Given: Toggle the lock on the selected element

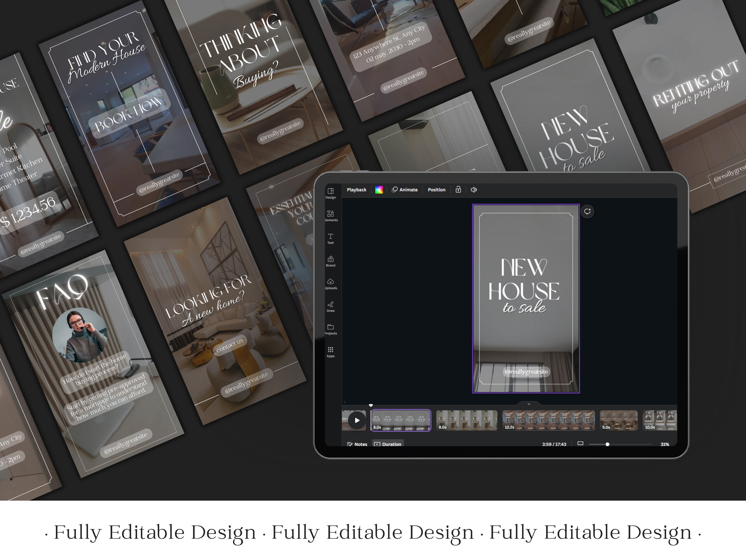Looking at the screenshot, I should coord(458,190).
